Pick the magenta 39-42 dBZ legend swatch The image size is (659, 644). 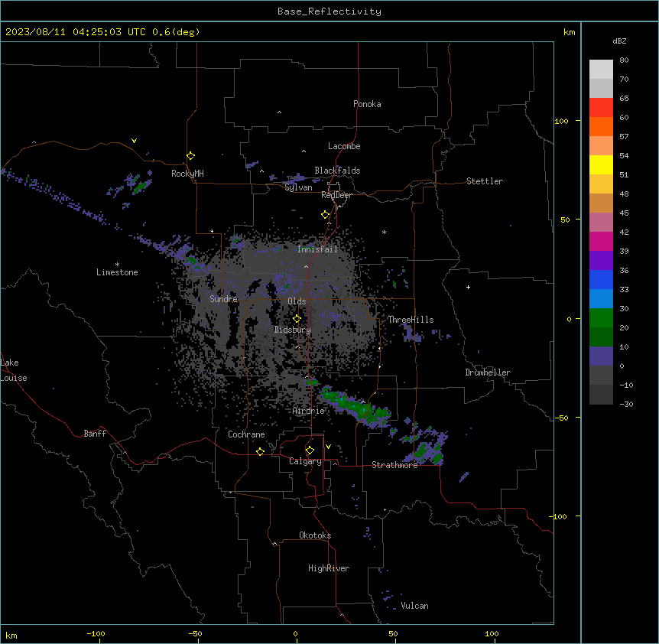click(x=601, y=242)
